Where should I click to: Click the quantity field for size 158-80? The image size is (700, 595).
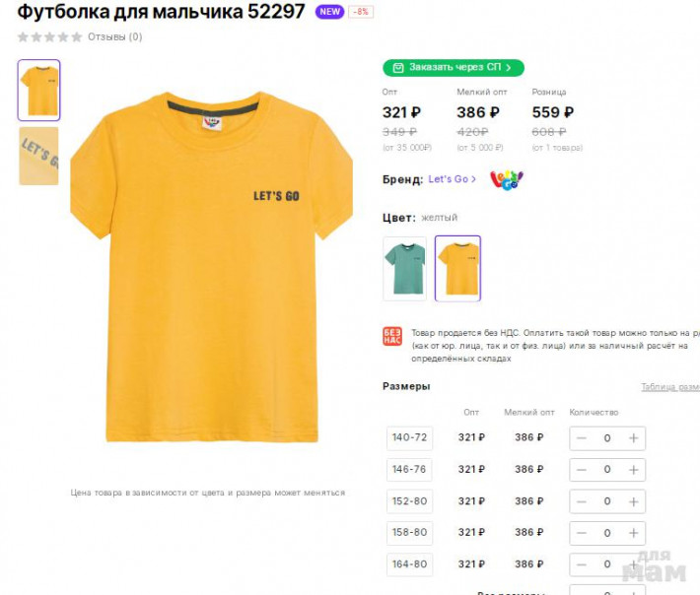tap(607, 533)
